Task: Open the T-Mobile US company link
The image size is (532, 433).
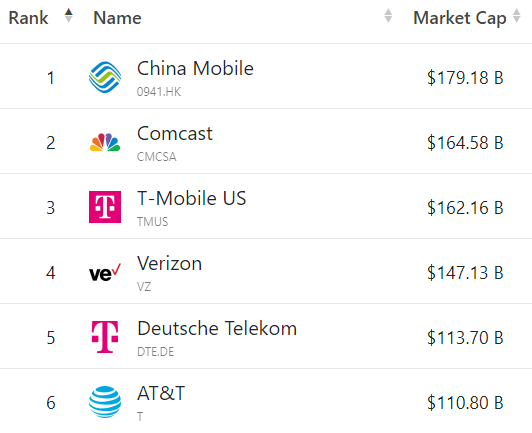Action: (191, 198)
